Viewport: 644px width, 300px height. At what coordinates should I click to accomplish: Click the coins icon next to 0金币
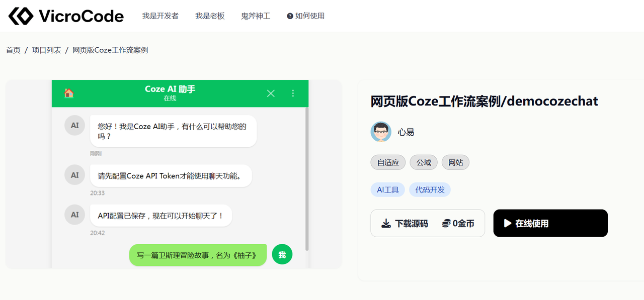[x=446, y=223]
